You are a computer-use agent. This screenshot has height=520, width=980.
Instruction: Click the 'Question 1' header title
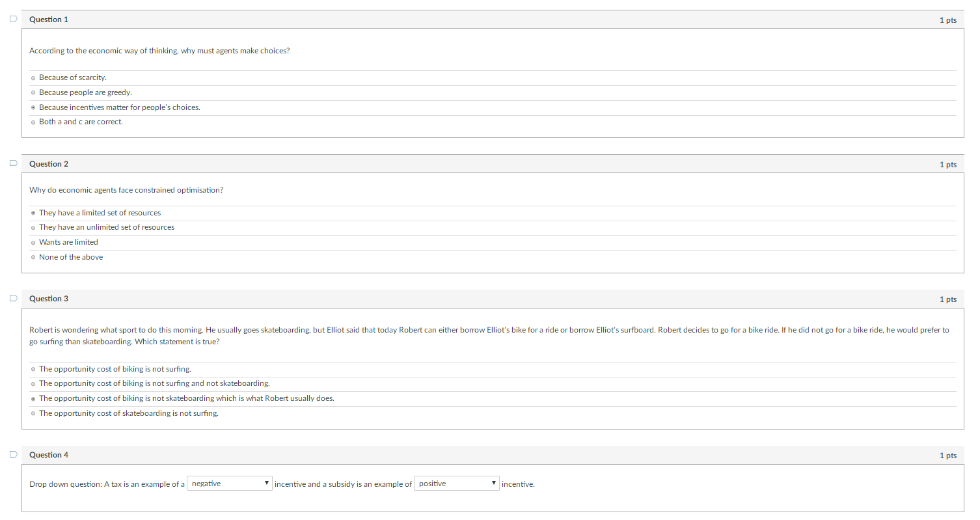click(49, 20)
